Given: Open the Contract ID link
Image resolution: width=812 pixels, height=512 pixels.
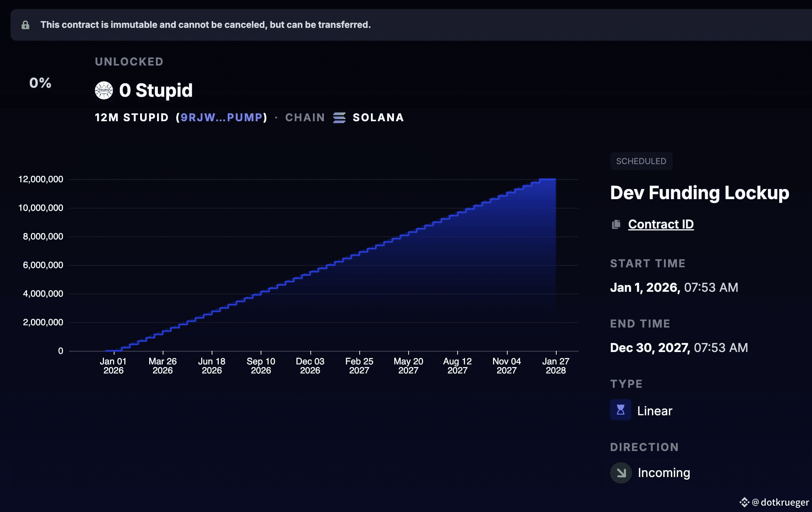Looking at the screenshot, I should tap(661, 224).
